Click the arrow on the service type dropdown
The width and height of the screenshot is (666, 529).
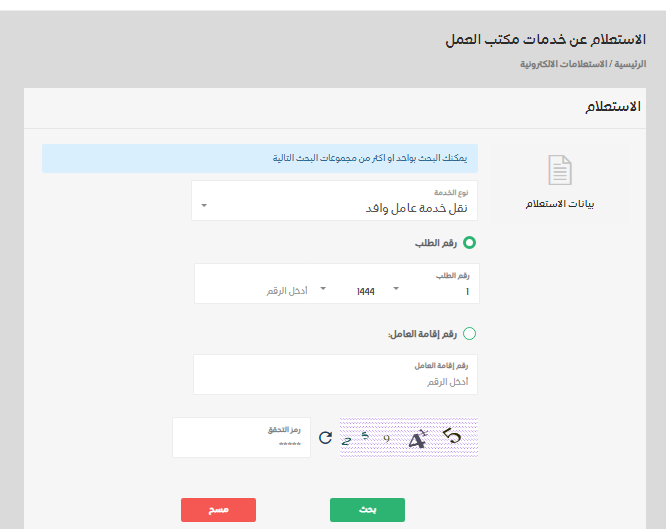[204, 207]
